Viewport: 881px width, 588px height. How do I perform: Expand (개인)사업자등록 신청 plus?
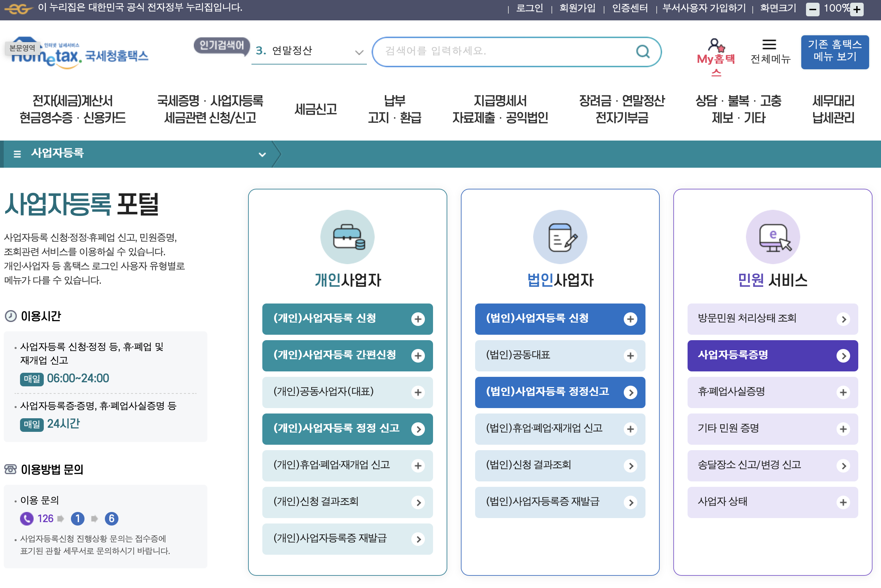tap(418, 319)
